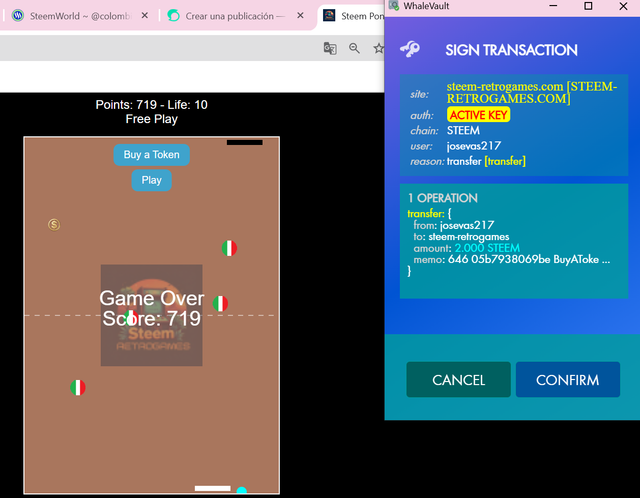Screen dimensions: 640x498
Task: Click the Free Play label
Action: [151, 119]
